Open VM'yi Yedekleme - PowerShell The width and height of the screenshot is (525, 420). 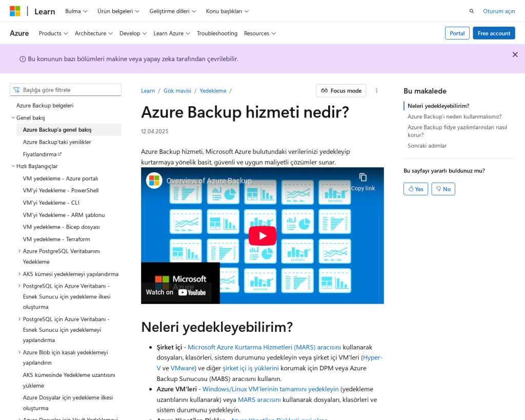click(60, 190)
